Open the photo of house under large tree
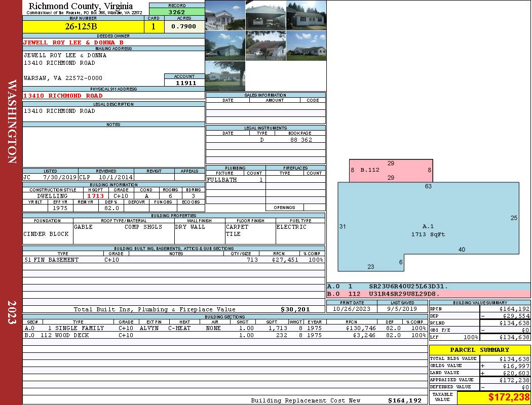This screenshot has width=532, height=405. [225, 76]
